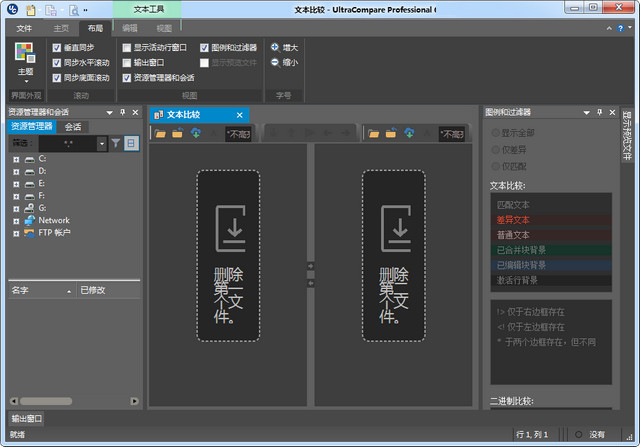Open the 文件 ribbon tab

[24, 29]
